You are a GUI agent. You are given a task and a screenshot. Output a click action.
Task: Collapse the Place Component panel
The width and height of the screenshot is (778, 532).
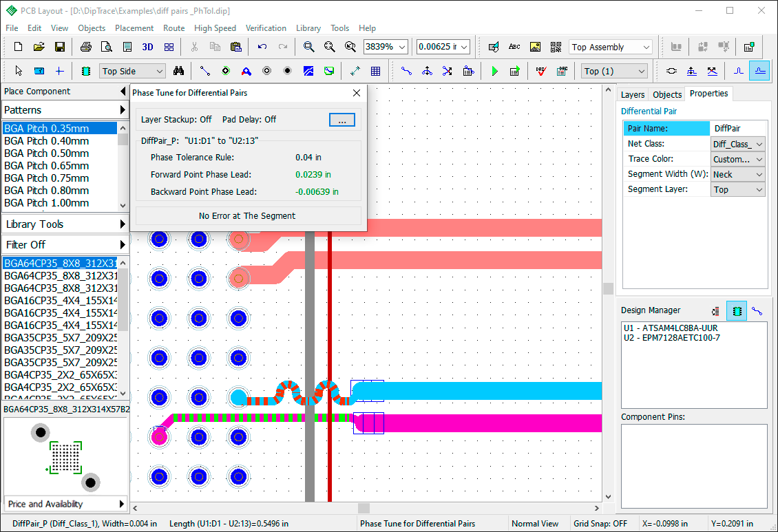pos(123,92)
